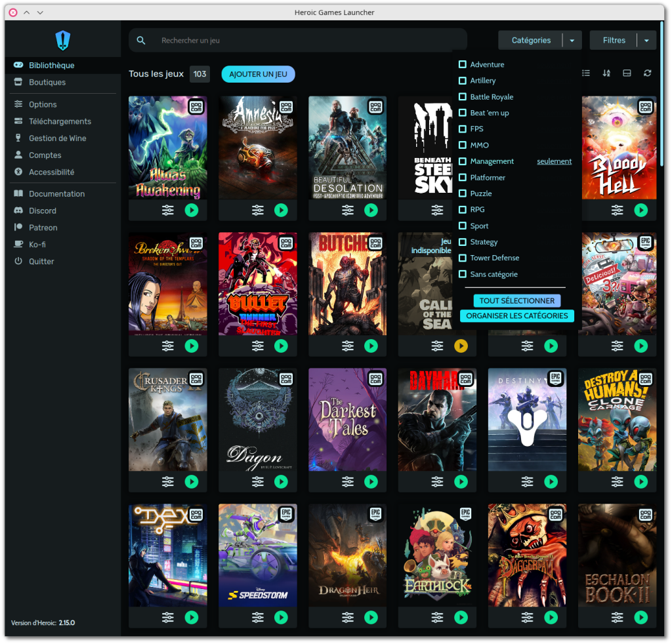The width and height of the screenshot is (672, 644).
Task: Click the search magnifier icon
Action: tap(140, 40)
